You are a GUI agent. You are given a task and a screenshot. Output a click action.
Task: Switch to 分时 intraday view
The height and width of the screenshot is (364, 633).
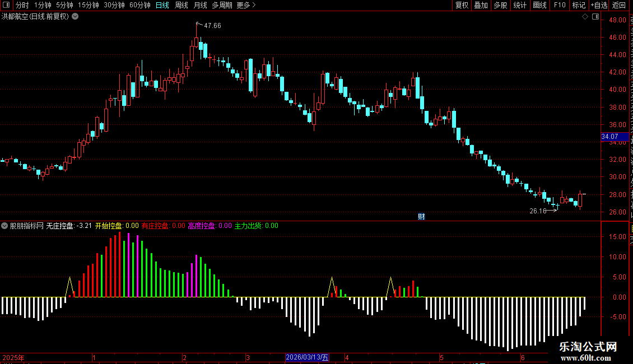point(22,5)
